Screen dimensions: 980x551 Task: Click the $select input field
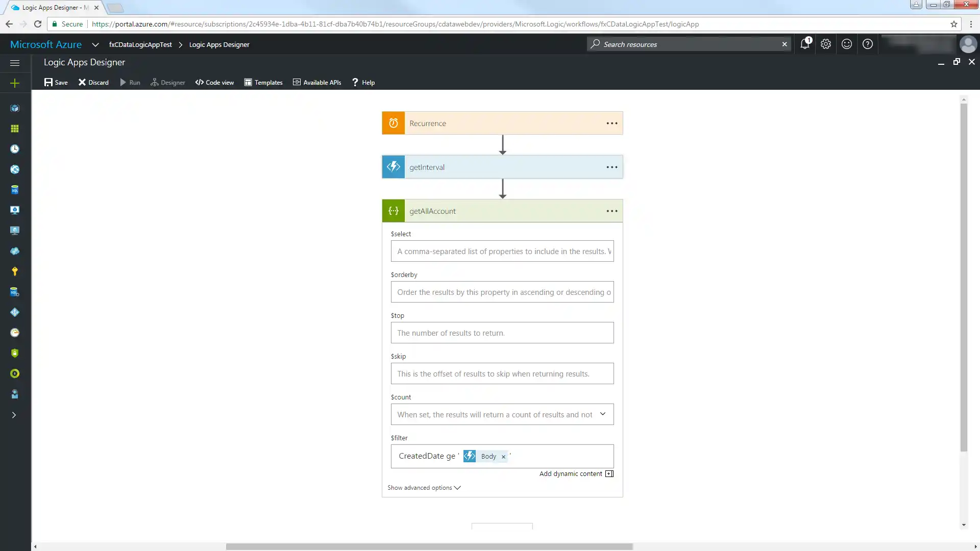coord(502,251)
